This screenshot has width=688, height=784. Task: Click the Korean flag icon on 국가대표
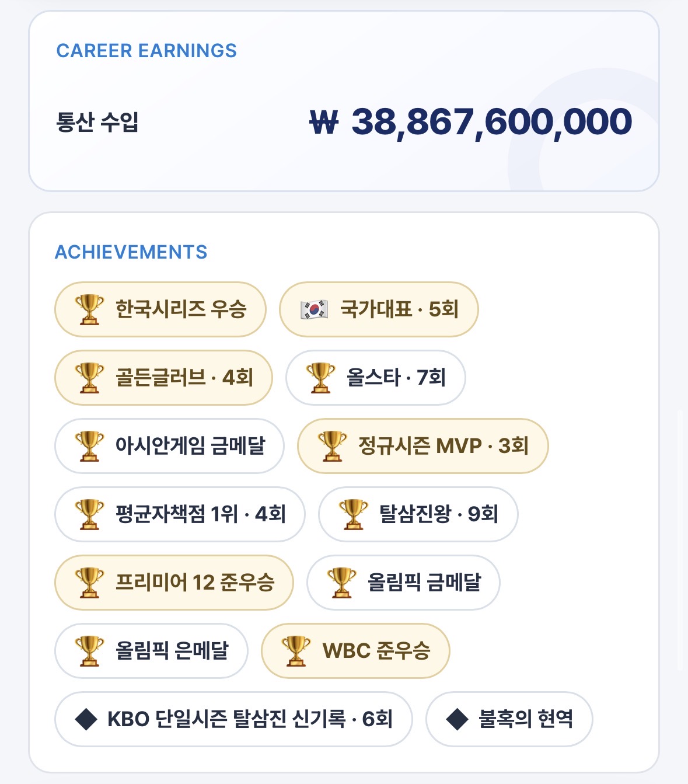click(x=314, y=309)
